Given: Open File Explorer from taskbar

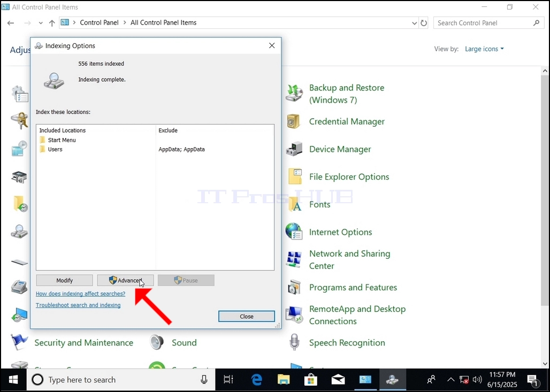Looking at the screenshot, I should point(284,380).
